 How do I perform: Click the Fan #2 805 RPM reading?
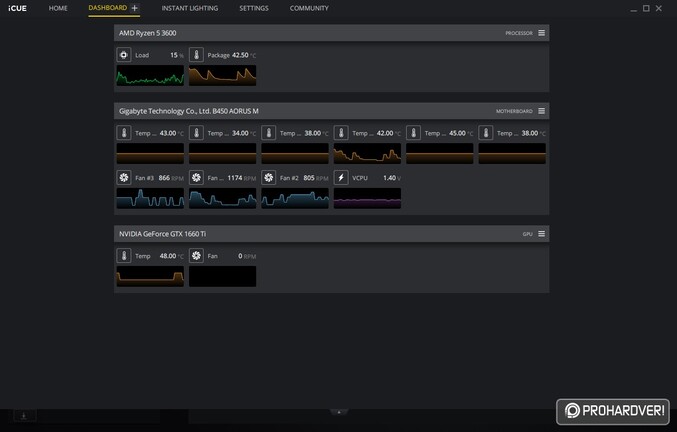click(316, 178)
